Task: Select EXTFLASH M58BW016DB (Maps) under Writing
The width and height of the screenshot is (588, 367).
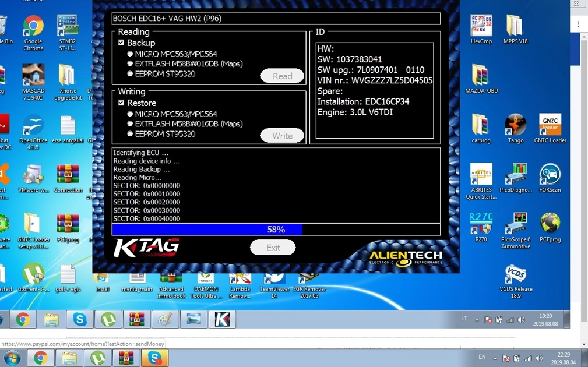Action: coord(130,123)
